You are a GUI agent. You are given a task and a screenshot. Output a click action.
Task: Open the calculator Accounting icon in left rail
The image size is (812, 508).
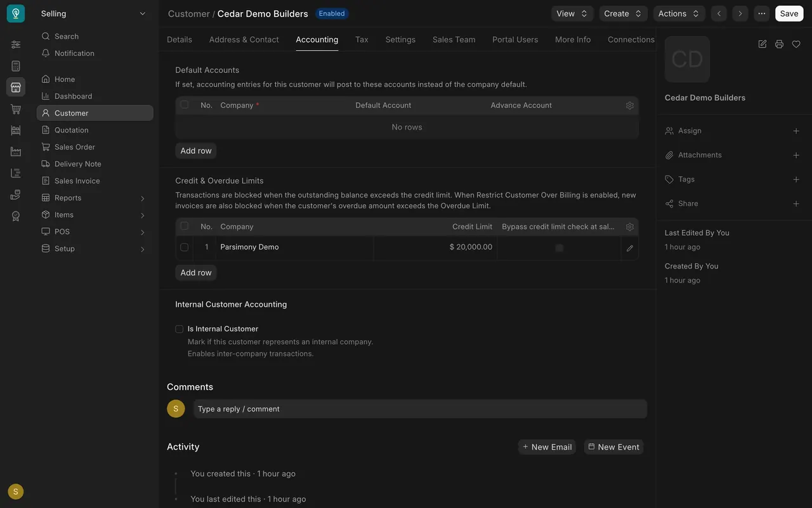(x=16, y=66)
